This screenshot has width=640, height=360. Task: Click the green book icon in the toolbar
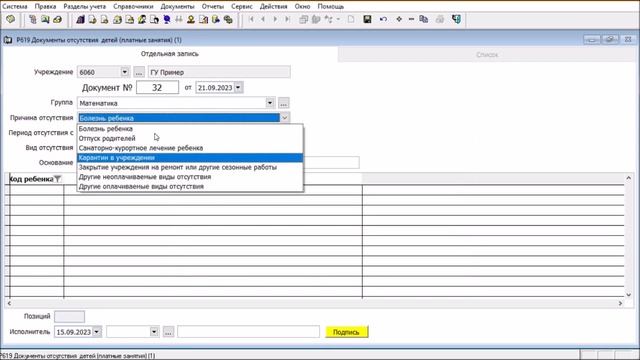point(10,19)
